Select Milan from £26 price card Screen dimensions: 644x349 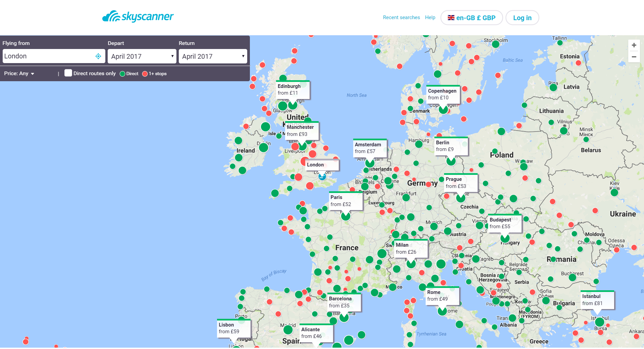coord(411,249)
